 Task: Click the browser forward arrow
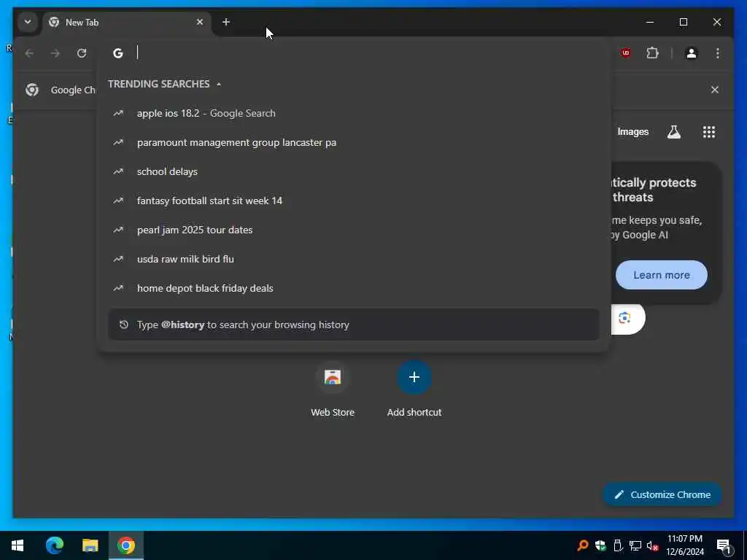point(55,52)
